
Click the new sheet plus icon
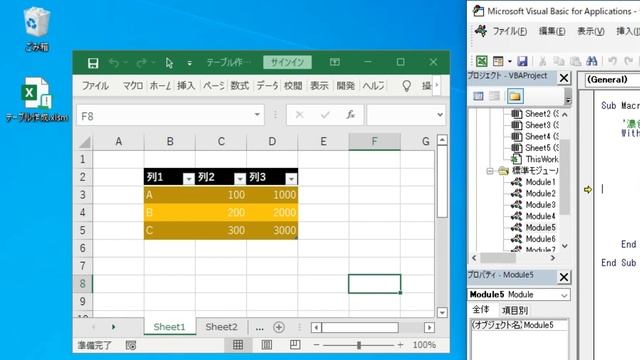(279, 327)
